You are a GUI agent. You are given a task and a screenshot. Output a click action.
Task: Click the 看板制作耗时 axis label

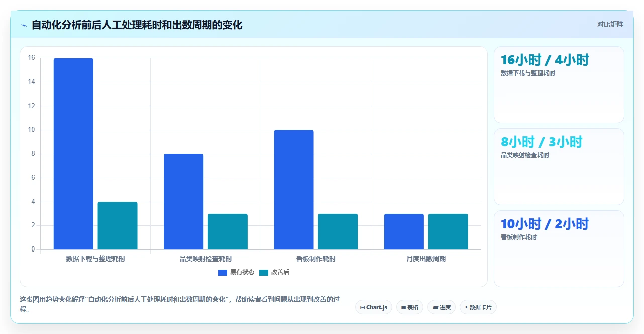pos(316,259)
